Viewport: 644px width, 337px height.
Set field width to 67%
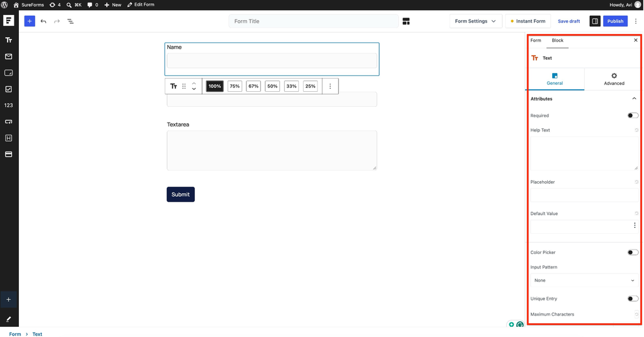[253, 86]
